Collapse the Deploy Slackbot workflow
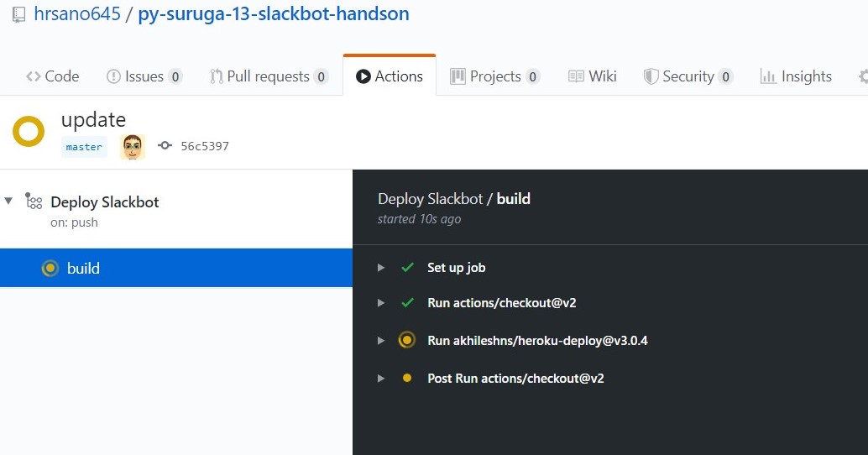 click(8, 201)
